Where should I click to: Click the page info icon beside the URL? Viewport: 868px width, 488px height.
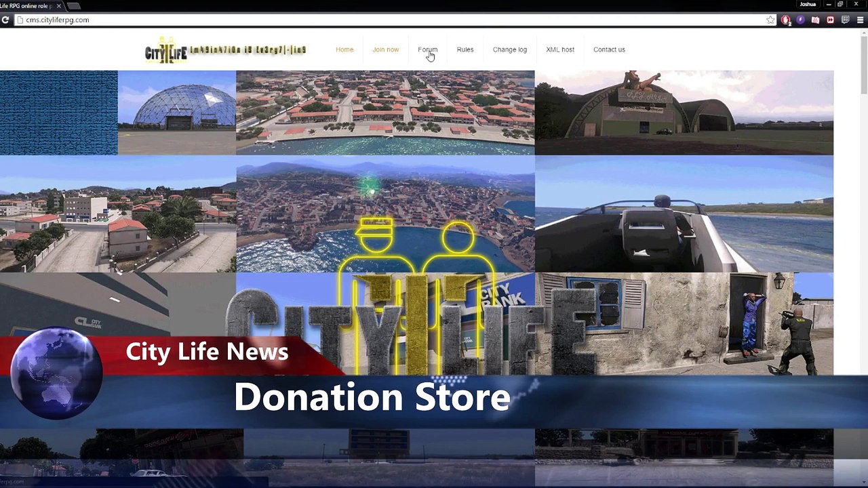(20, 20)
